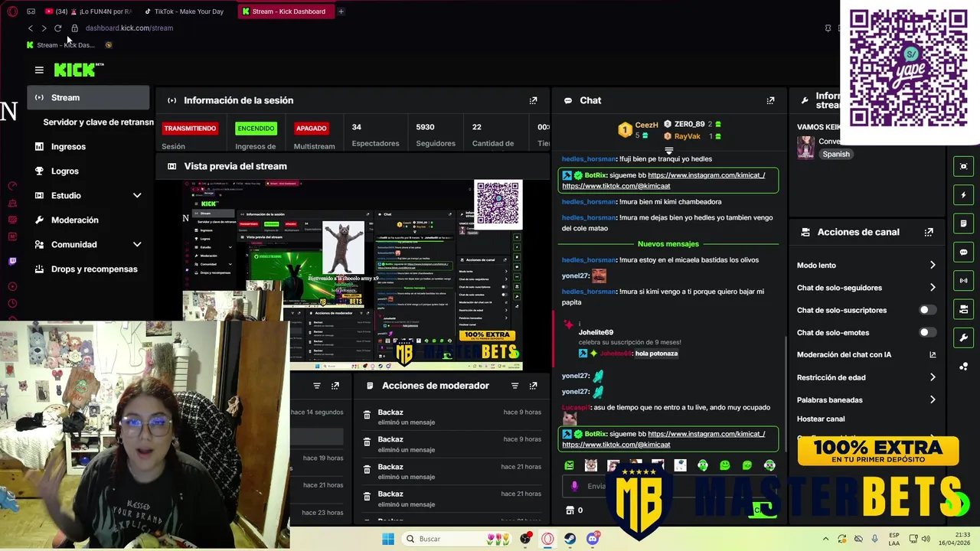
Task: Click the wrench widget icon in right rail
Action: (964, 337)
